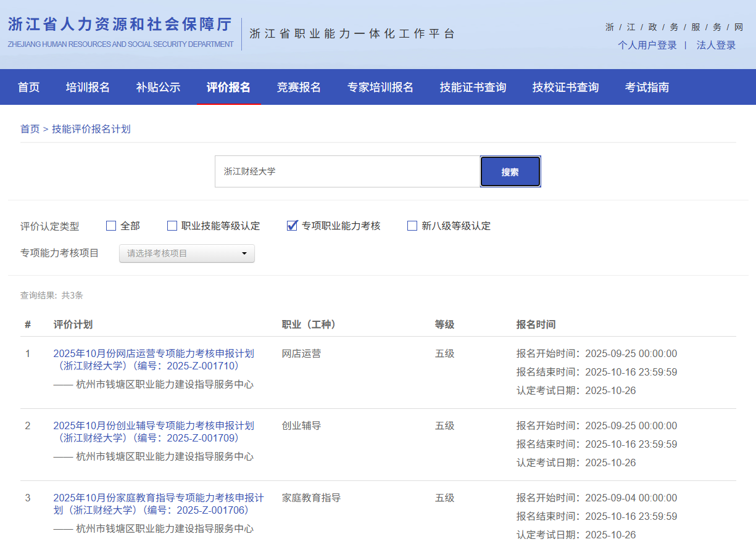756x555 pixels.
Task: Click the 法人登录 link
Action: [716, 45]
